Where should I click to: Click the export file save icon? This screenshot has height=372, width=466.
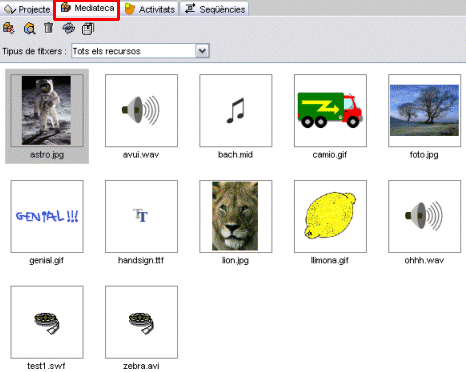88,29
